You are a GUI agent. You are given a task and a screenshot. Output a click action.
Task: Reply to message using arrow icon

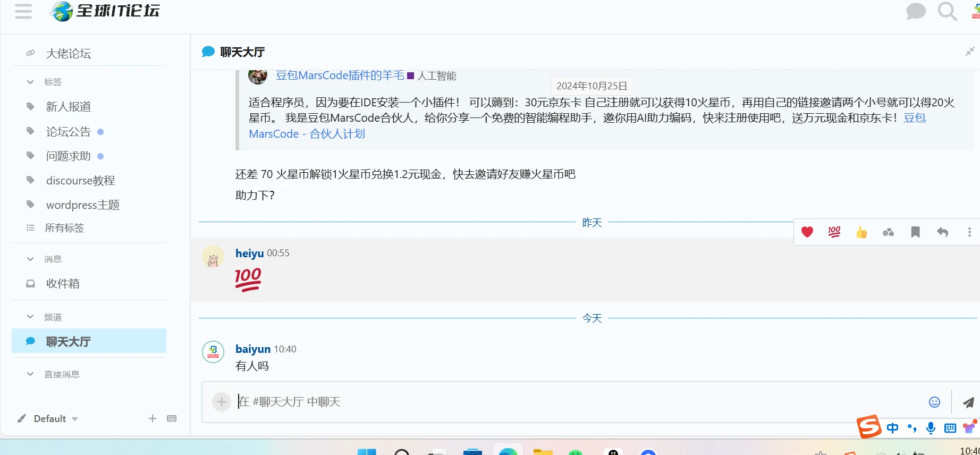tap(942, 232)
